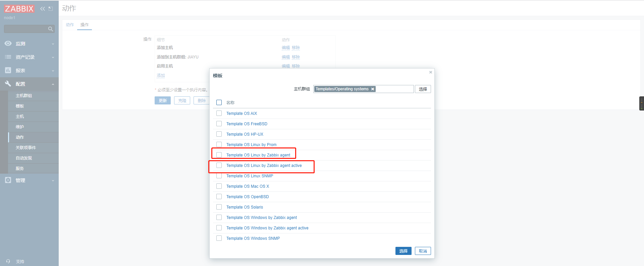Click the 名称 column header
644x266 pixels.
point(230,103)
